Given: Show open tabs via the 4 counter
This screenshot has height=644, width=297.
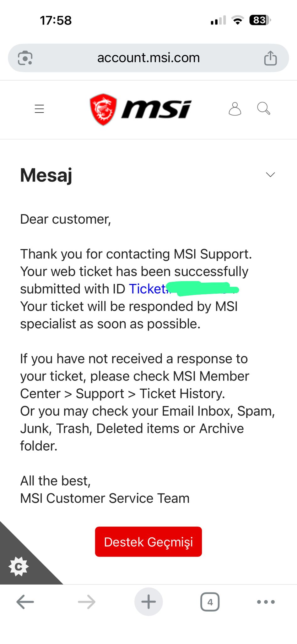Looking at the screenshot, I should [x=210, y=602].
